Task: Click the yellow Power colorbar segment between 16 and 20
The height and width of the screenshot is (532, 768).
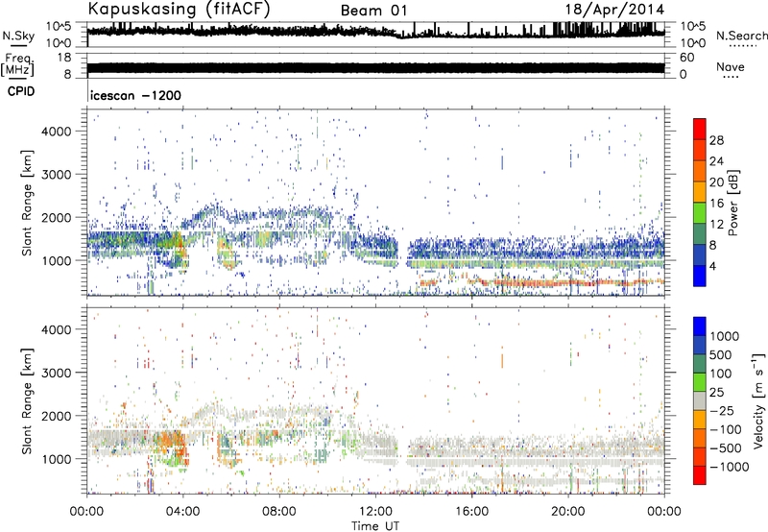Action: (x=700, y=192)
